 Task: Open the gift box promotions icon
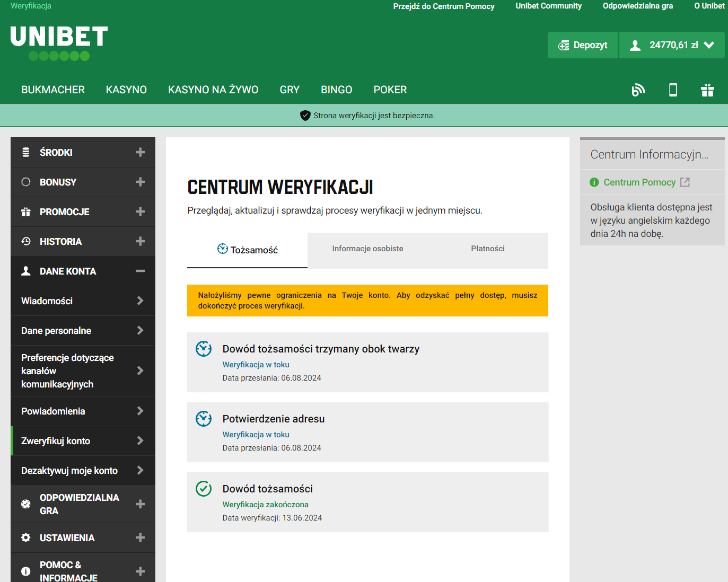pyautogui.click(x=707, y=90)
